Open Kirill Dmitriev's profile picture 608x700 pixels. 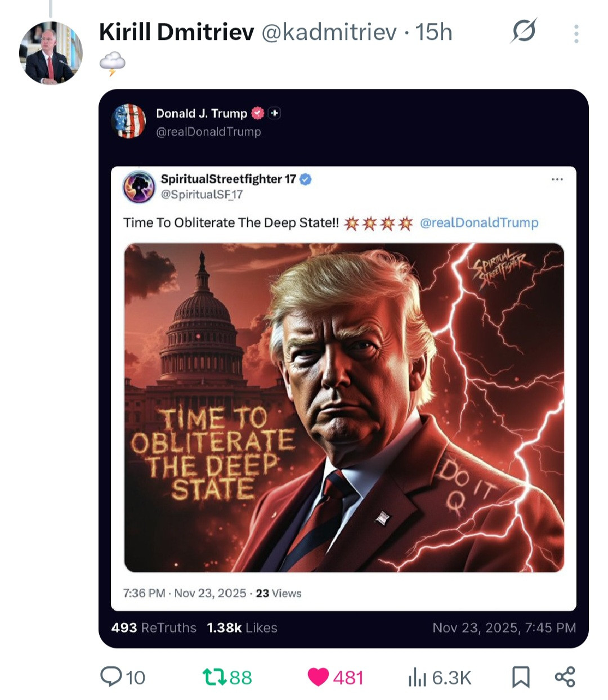pos(51,53)
